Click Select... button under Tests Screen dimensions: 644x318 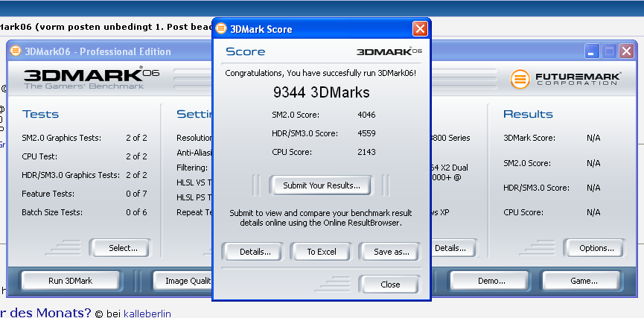[x=120, y=248]
